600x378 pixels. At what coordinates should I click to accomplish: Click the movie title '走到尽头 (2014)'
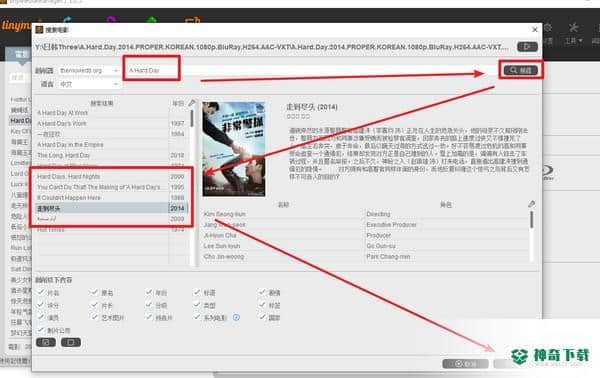tap(312, 107)
